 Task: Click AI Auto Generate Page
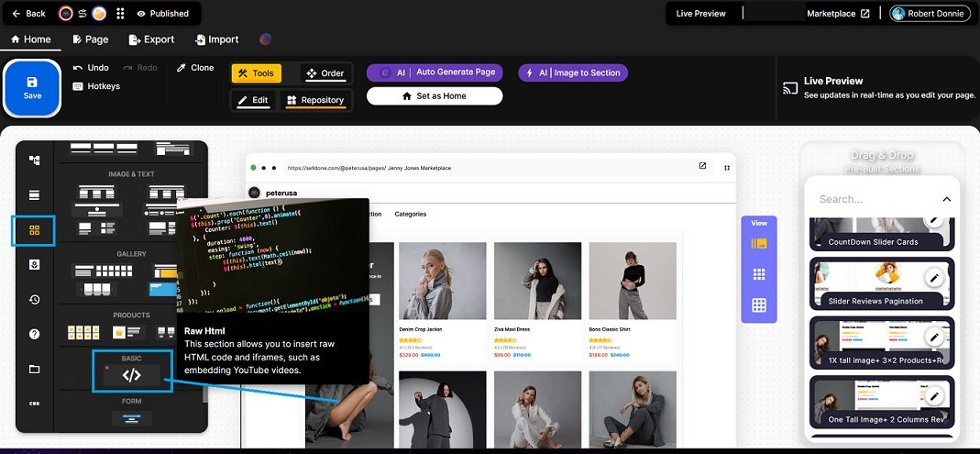coord(435,72)
